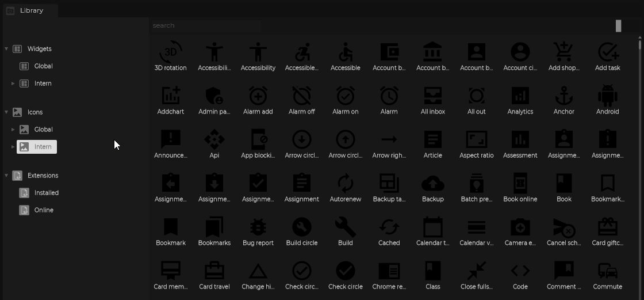Screen dimensions: 644x300
Task: Collapse the Widgets tree section
Action: click(6, 49)
